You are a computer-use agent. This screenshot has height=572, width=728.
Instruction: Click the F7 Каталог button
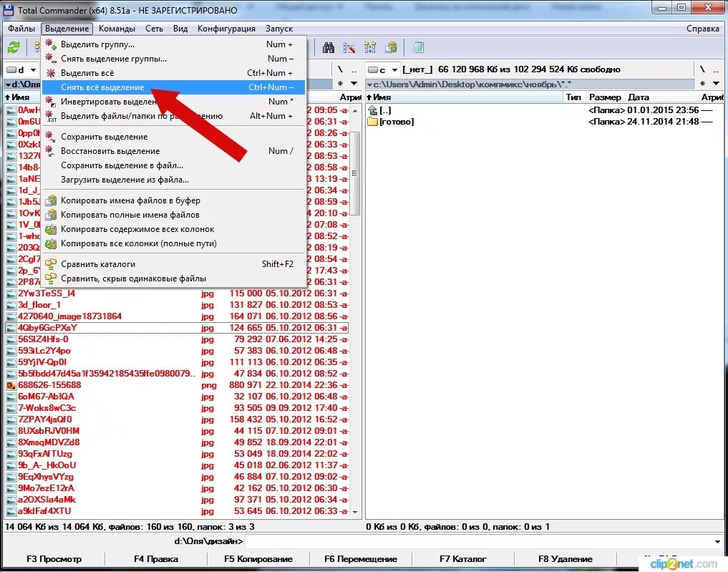[x=463, y=559]
